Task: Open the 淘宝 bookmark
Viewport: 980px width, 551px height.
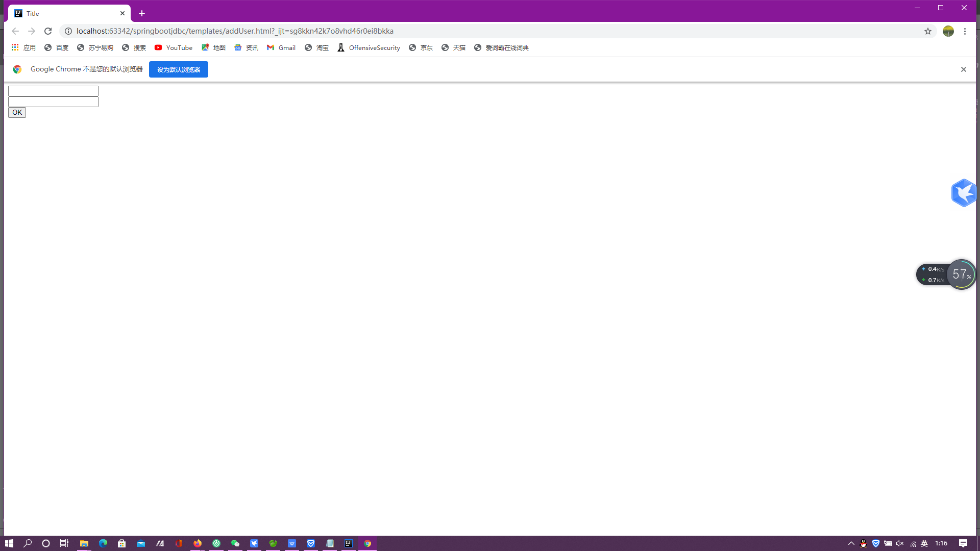Action: click(316, 47)
